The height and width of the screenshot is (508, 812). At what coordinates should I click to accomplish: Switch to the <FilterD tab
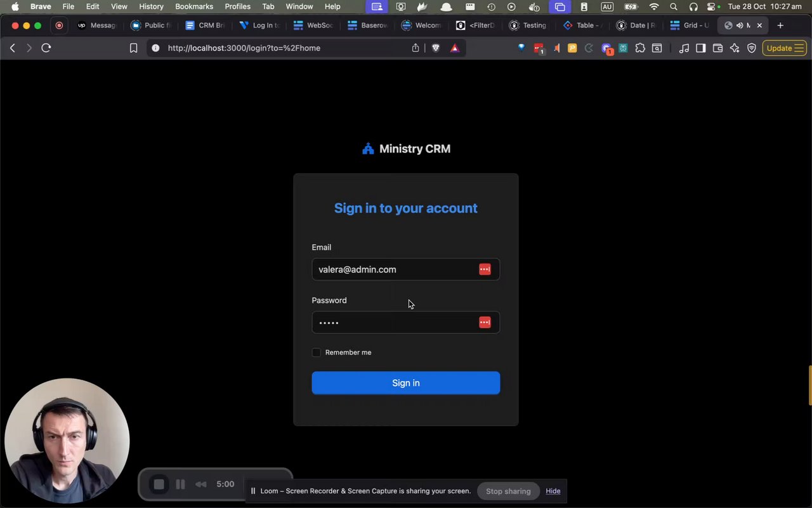tap(475, 25)
